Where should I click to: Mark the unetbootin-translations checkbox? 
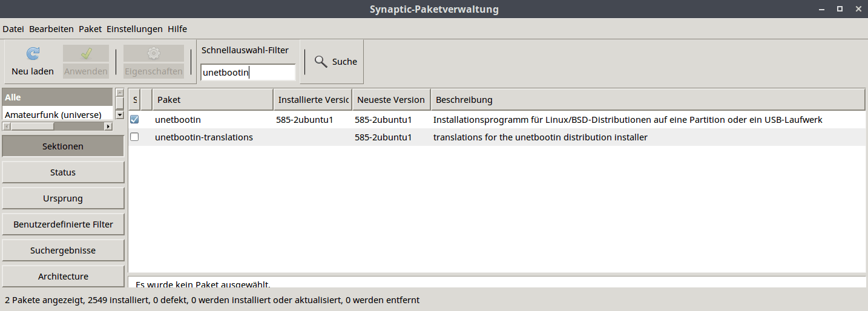tap(134, 137)
